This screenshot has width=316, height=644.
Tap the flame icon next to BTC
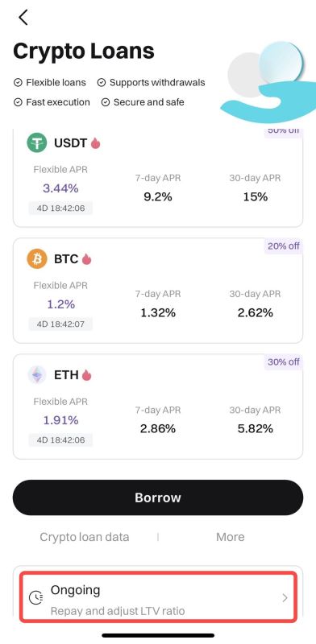tap(86, 258)
